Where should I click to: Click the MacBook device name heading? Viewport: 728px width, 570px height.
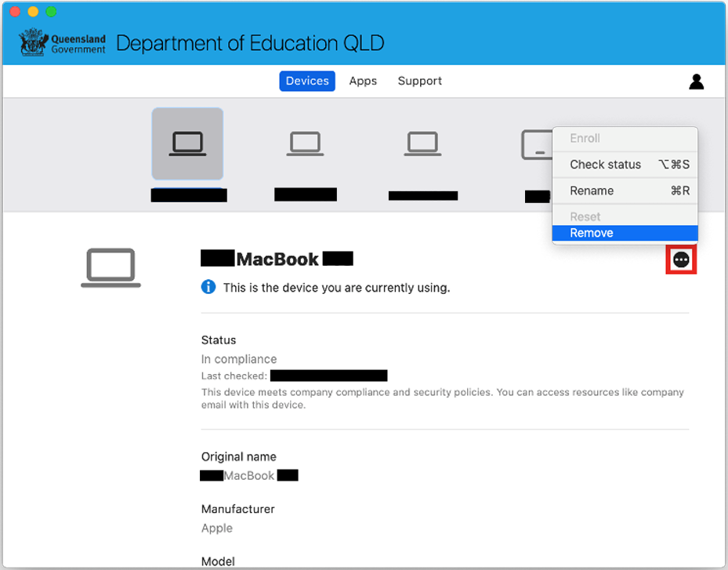pyautogui.click(x=277, y=259)
